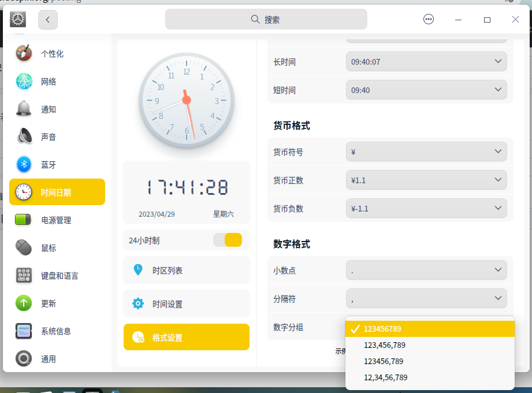This screenshot has height=393, width=532.
Task: Click the 时间日期 clock icon
Action: [24, 192]
